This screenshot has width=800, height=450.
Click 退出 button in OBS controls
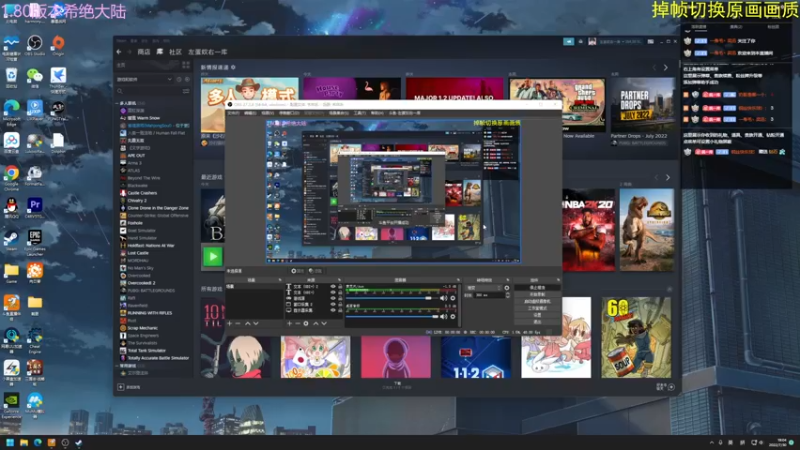(x=537, y=322)
